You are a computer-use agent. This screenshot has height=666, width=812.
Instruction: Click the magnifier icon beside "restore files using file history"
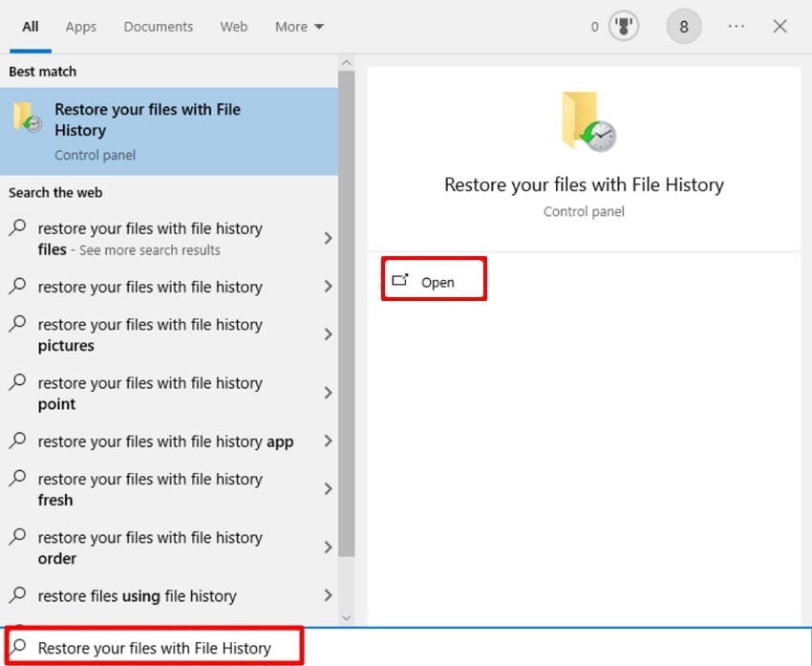(x=16, y=595)
